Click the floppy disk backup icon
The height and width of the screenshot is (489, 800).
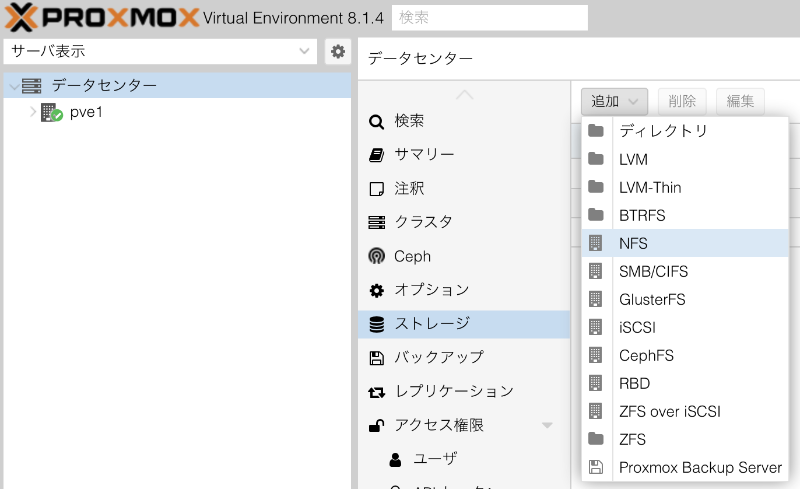376,357
